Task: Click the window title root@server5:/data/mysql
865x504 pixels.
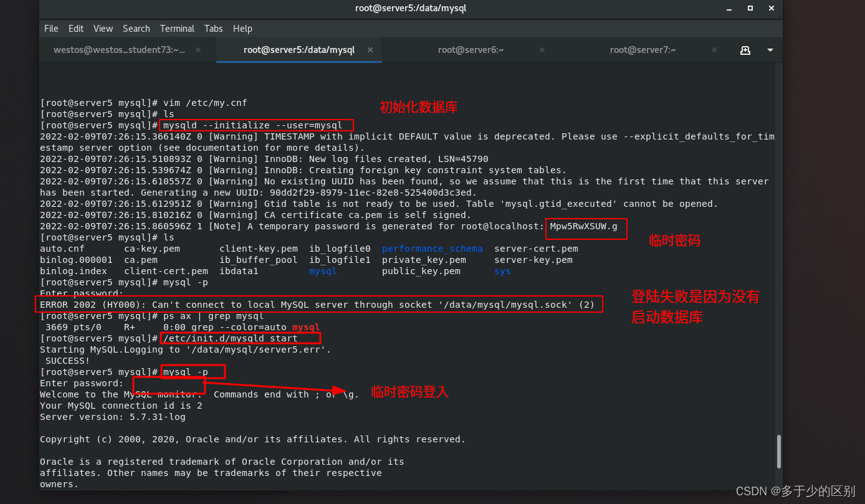Action: pos(411,8)
